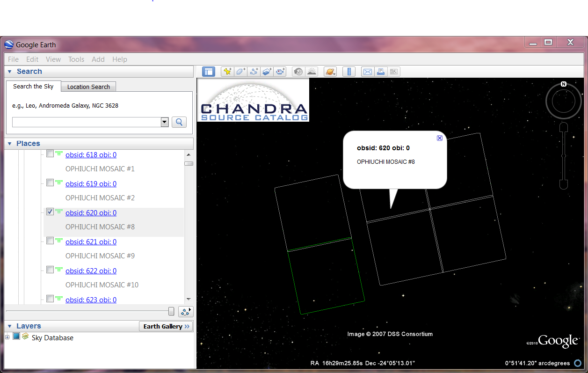Uncheck the obsid: 620 obi: 0 checkbox
Viewport: 588px width, 373px height.
(50, 212)
